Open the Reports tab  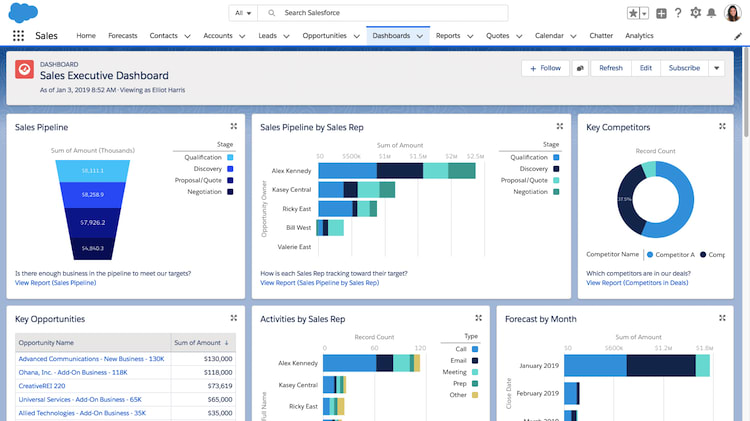coord(448,36)
